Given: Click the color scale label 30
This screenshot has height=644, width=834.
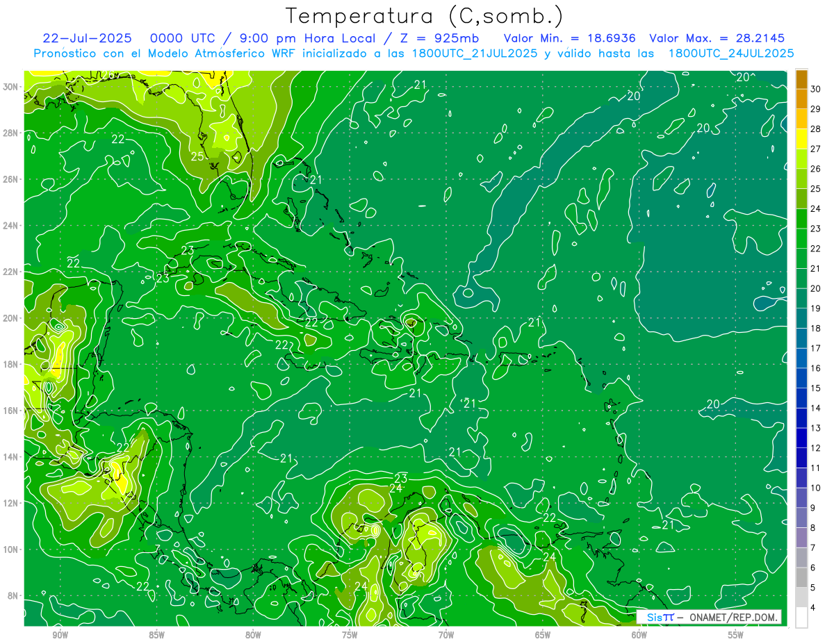Looking at the screenshot, I should click(817, 89).
